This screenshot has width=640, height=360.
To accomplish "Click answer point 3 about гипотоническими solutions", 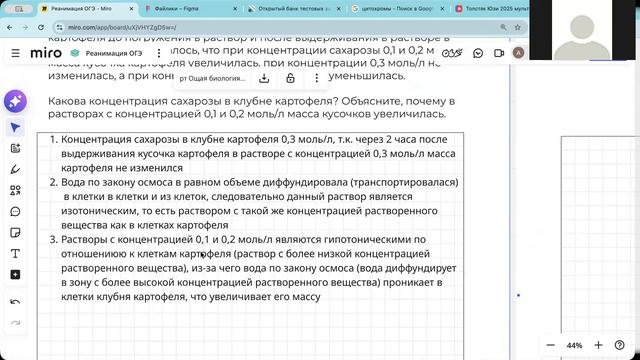I will click(x=254, y=268).
